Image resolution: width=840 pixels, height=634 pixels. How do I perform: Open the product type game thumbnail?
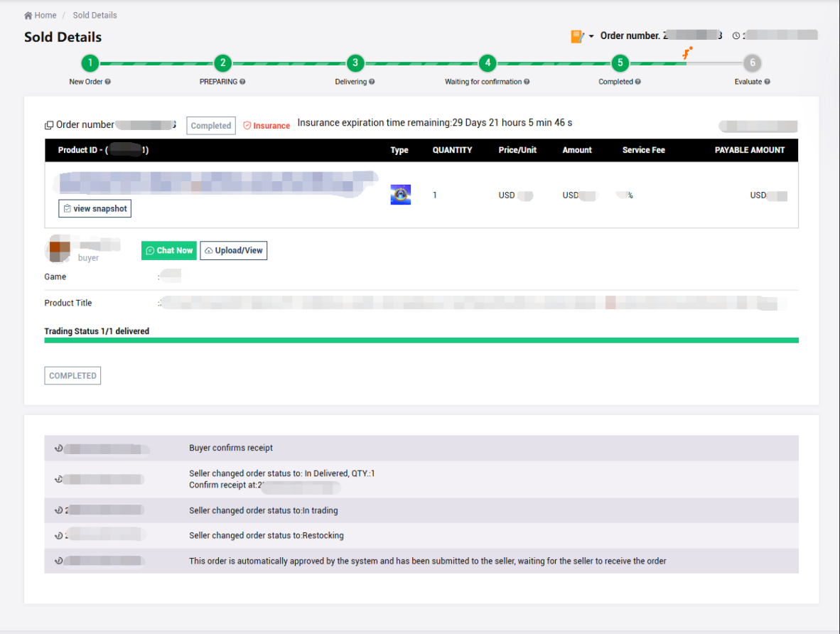(x=401, y=195)
